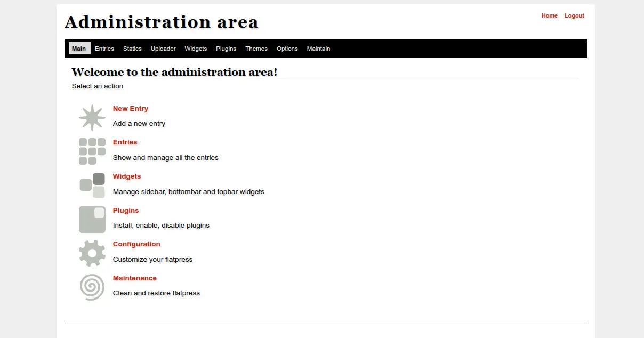The height and width of the screenshot is (338, 644).
Task: Click 'Clean and restore flatpress' text
Action: [157, 293]
